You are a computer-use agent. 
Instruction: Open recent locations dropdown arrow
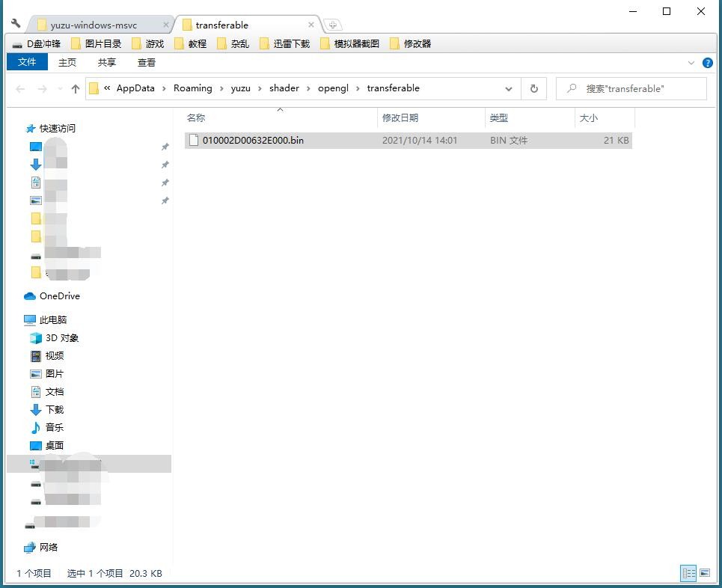[x=60, y=89]
